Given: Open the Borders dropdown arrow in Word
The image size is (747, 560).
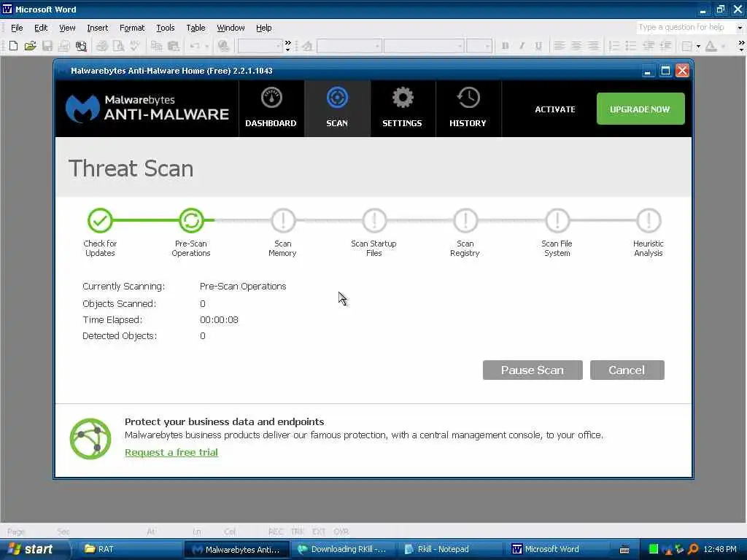Looking at the screenshot, I should coord(698,46).
